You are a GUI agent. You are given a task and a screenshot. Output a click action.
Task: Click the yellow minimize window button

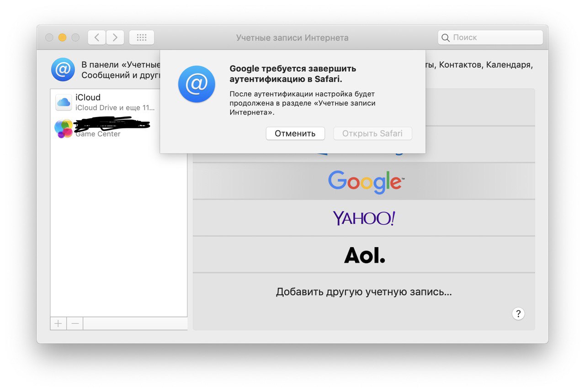pos(62,37)
